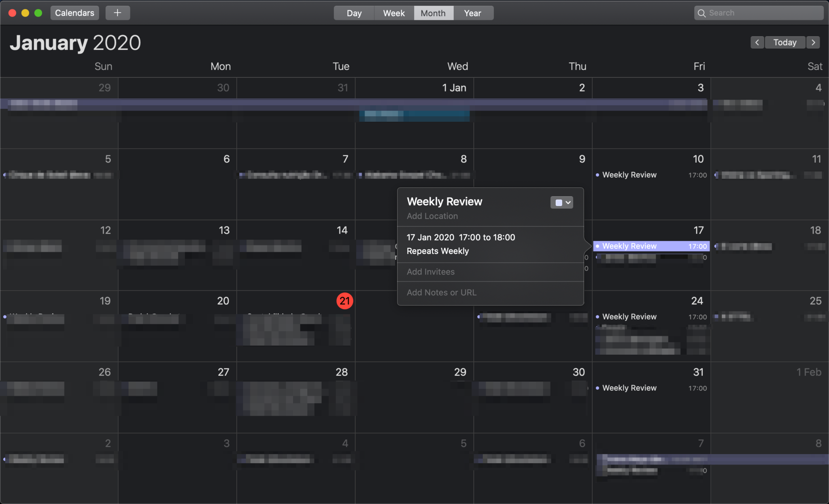Select the Month view tab
The height and width of the screenshot is (504, 829).
pyautogui.click(x=433, y=13)
